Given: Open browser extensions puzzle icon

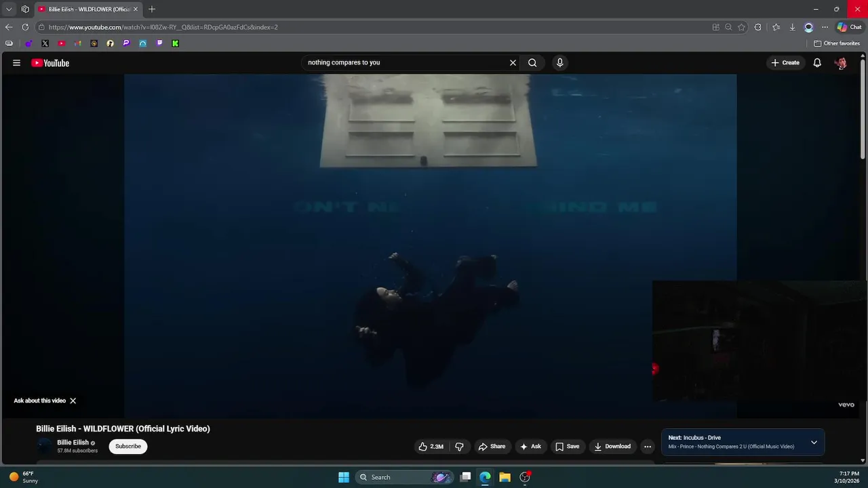Looking at the screenshot, I should tap(757, 27).
